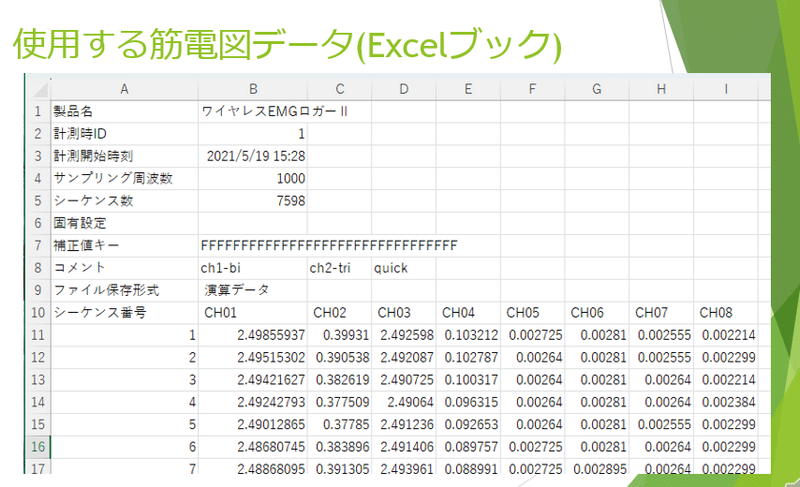Viewport: 800px width, 487px height.
Task: Click cell シーケンス番号
Action: coord(124,313)
